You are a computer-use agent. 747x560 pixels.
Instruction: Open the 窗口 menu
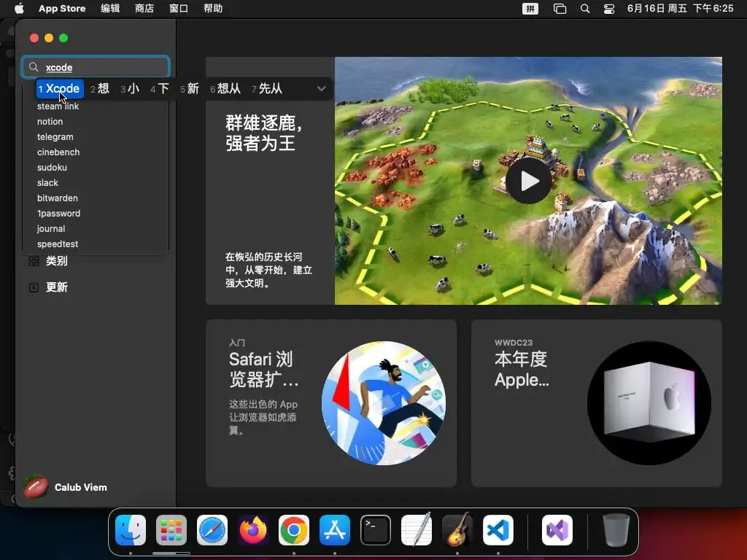(x=179, y=9)
